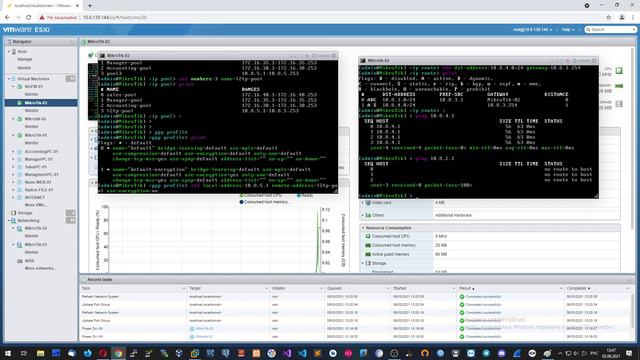Screen dimensions: 640x360
Task: Open the More VMs link
Action: [x=36, y=205]
